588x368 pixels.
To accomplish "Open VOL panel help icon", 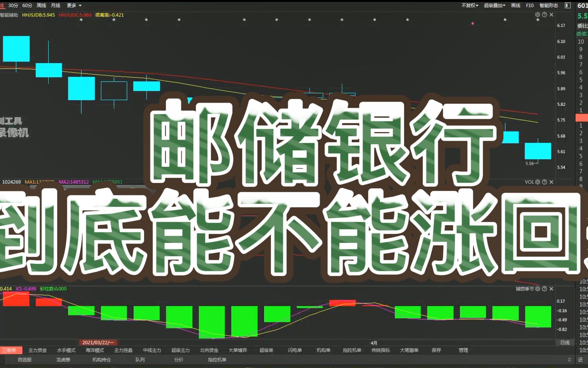I will point(544,182).
